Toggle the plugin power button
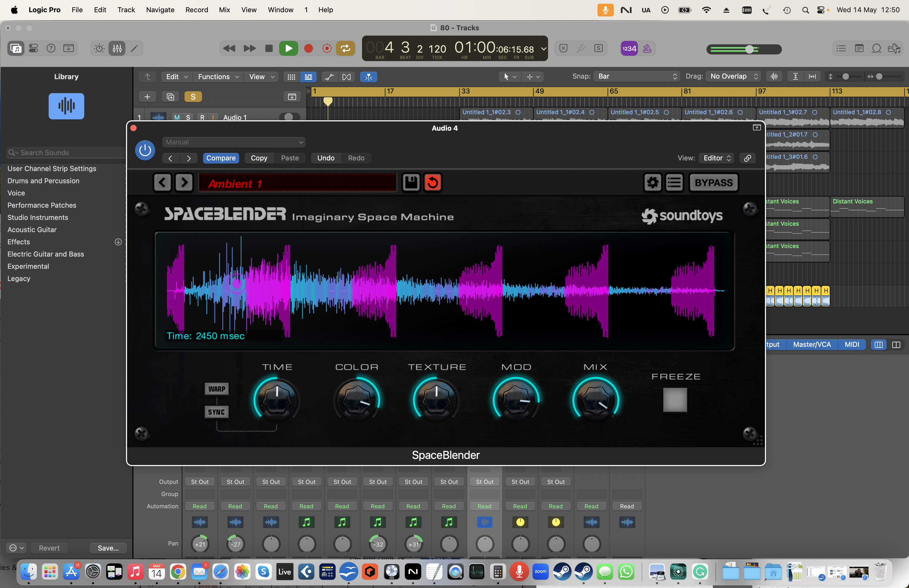Viewport: 909px width, 588px height. (x=145, y=150)
